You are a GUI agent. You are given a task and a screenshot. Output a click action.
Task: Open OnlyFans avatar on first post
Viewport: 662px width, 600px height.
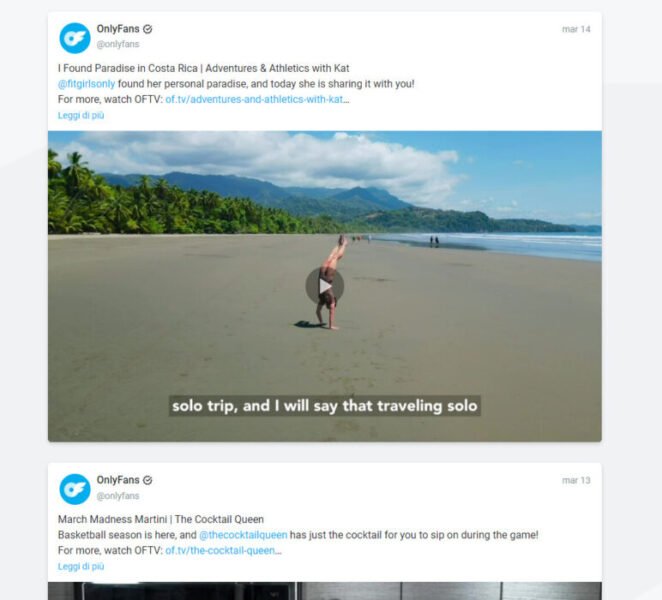click(x=75, y=38)
